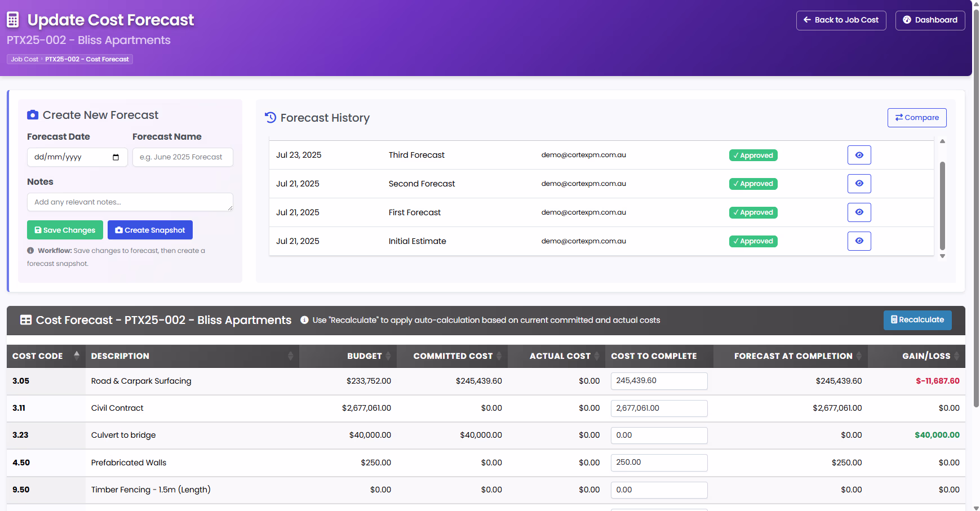The image size is (980, 511).
Task: Edit Cost To Complete for Prefabricated Walls
Action: (659, 463)
